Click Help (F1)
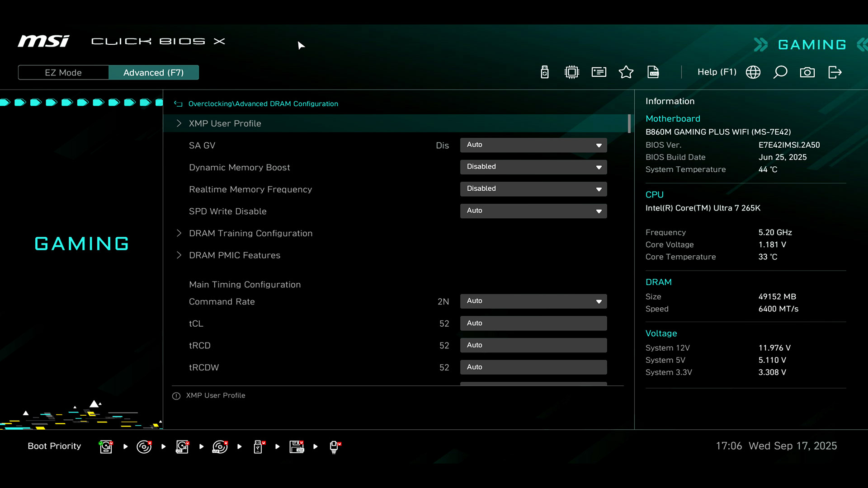 click(717, 72)
